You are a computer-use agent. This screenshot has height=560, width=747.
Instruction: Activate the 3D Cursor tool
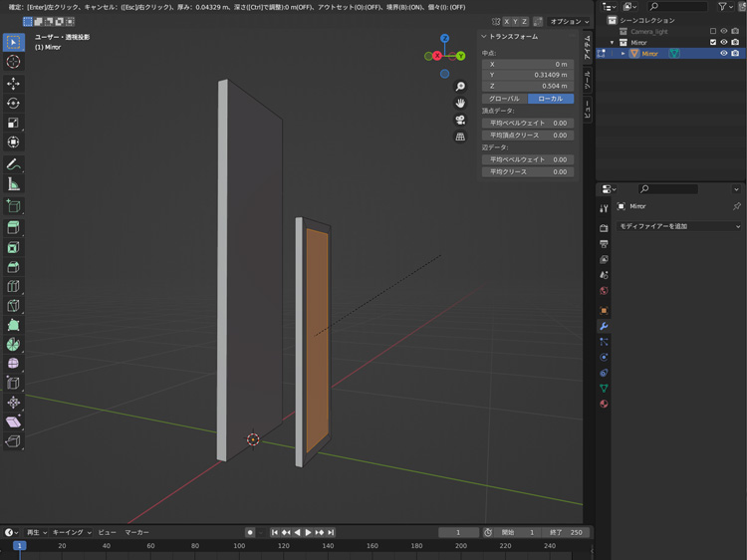[x=13, y=62]
